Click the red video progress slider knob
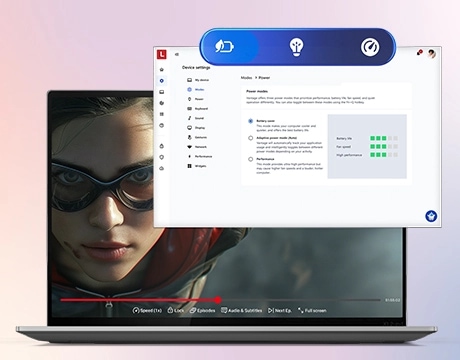 [218, 300]
